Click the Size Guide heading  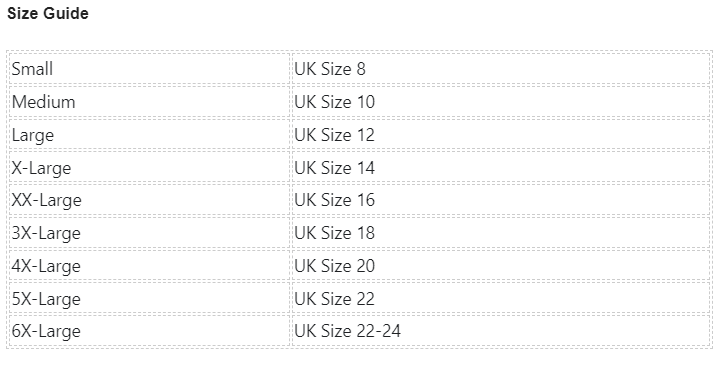coord(48,13)
